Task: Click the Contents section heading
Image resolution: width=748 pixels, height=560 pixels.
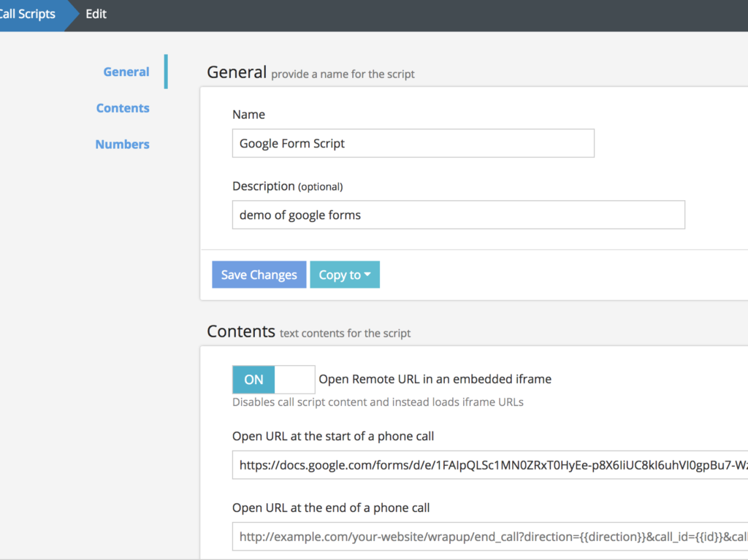Action: [241, 331]
